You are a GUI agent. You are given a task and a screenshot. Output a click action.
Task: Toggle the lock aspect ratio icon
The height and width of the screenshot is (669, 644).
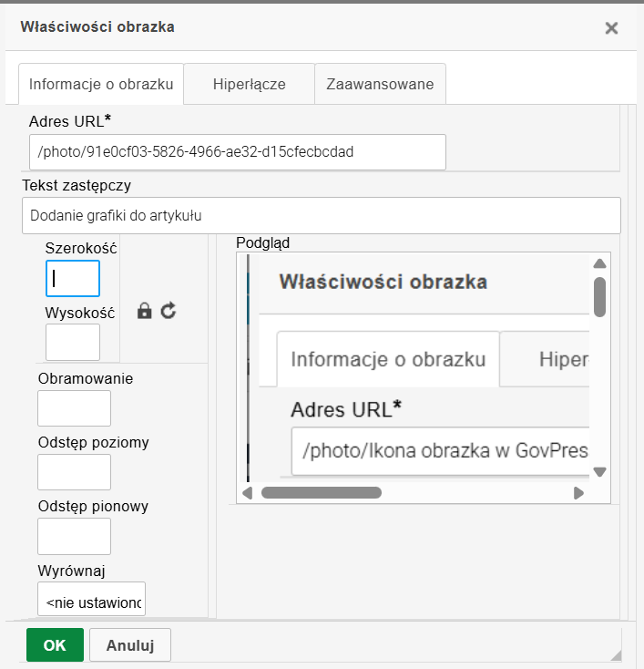tap(145, 311)
